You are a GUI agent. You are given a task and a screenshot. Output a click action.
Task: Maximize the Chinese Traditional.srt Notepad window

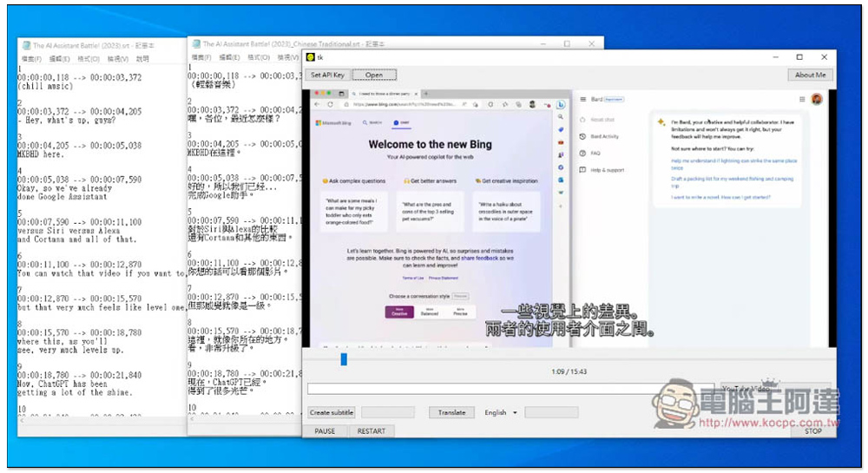click(567, 43)
